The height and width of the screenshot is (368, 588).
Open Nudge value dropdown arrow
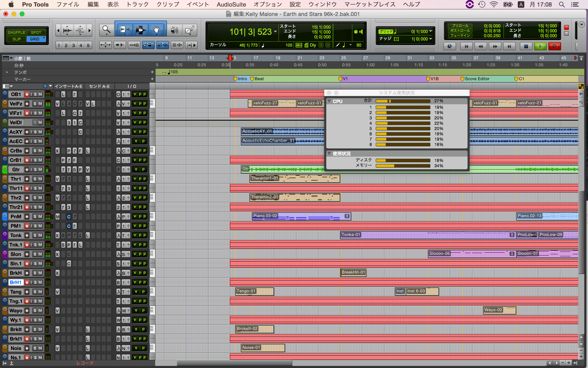(431, 39)
